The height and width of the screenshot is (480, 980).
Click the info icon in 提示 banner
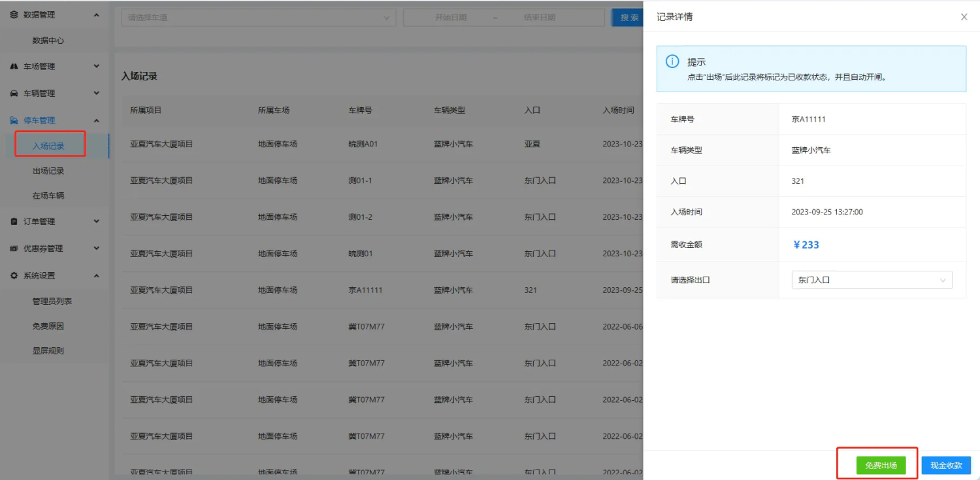672,61
